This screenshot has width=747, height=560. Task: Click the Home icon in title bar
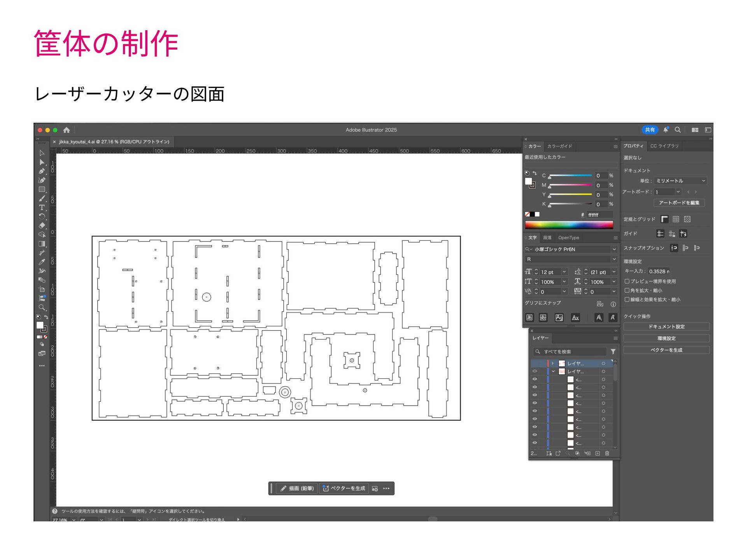click(x=67, y=130)
